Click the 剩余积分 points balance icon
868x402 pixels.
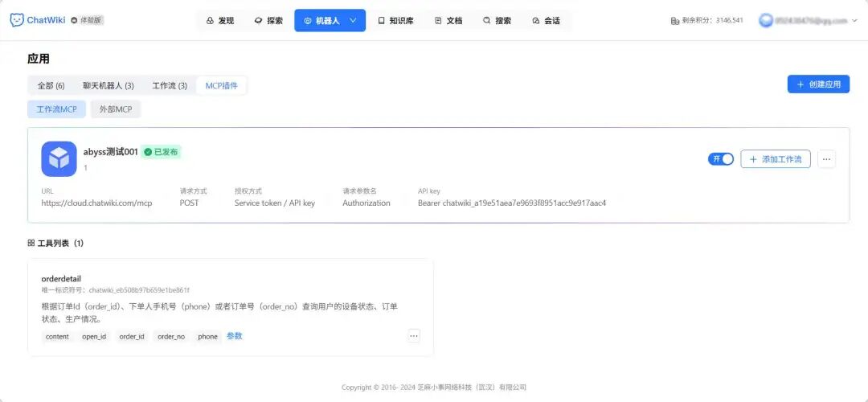click(675, 21)
